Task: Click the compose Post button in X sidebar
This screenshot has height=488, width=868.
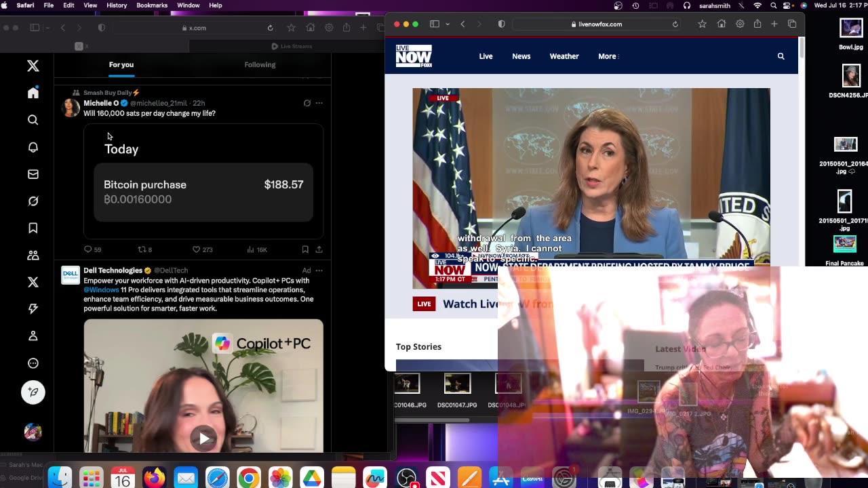Action: (33, 392)
